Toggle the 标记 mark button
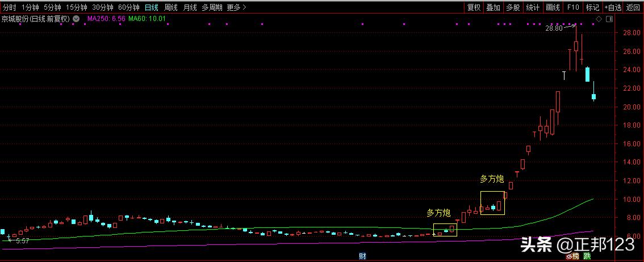Screen dimensions: 644x262 (592, 7)
